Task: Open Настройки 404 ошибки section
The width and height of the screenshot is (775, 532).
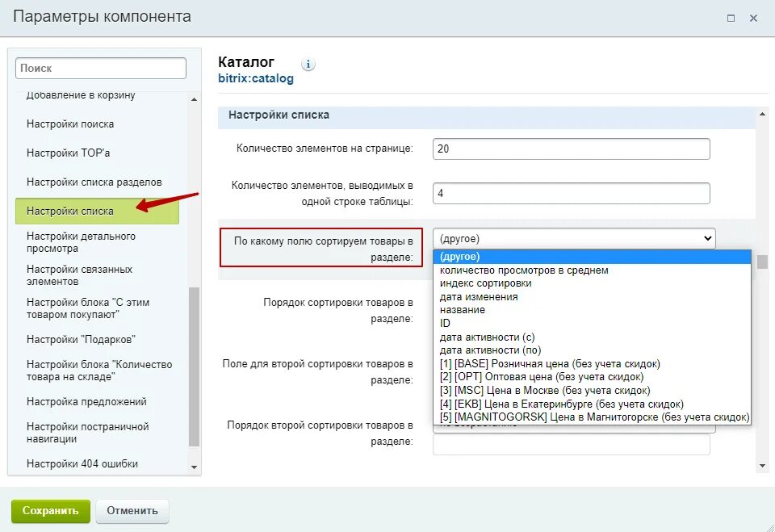Action: [x=82, y=463]
